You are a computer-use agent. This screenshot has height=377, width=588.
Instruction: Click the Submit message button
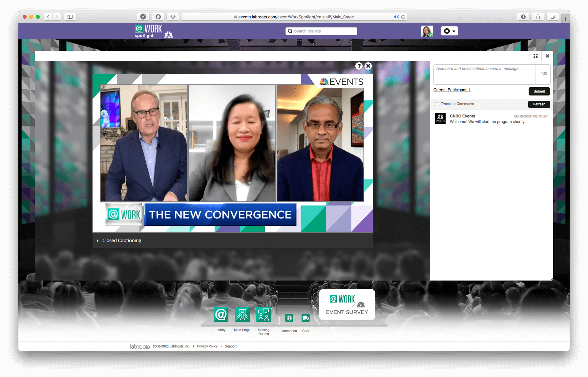(x=539, y=91)
